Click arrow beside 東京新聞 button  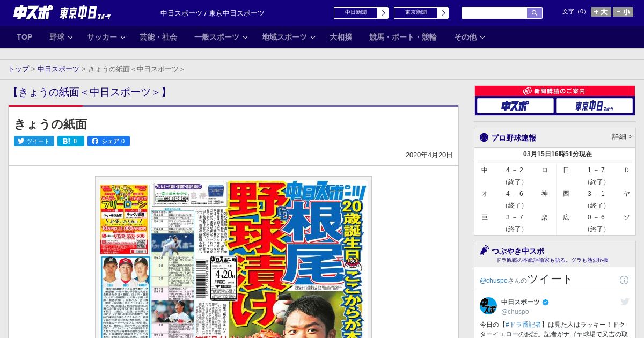(x=443, y=13)
